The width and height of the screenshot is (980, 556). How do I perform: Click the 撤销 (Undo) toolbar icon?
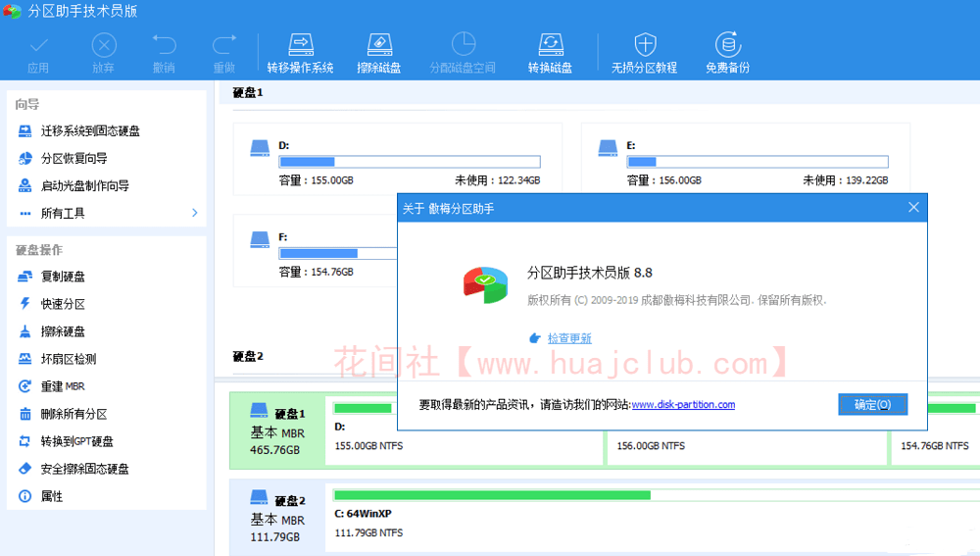click(x=164, y=53)
